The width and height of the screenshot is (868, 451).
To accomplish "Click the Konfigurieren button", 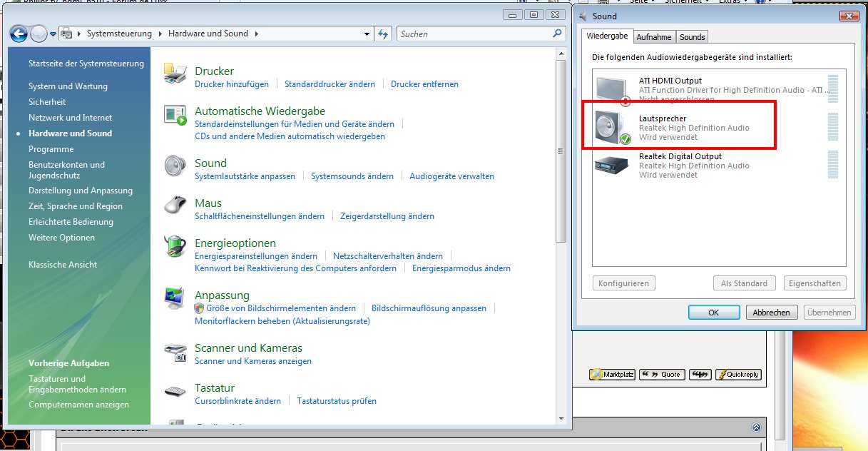I will point(623,283).
